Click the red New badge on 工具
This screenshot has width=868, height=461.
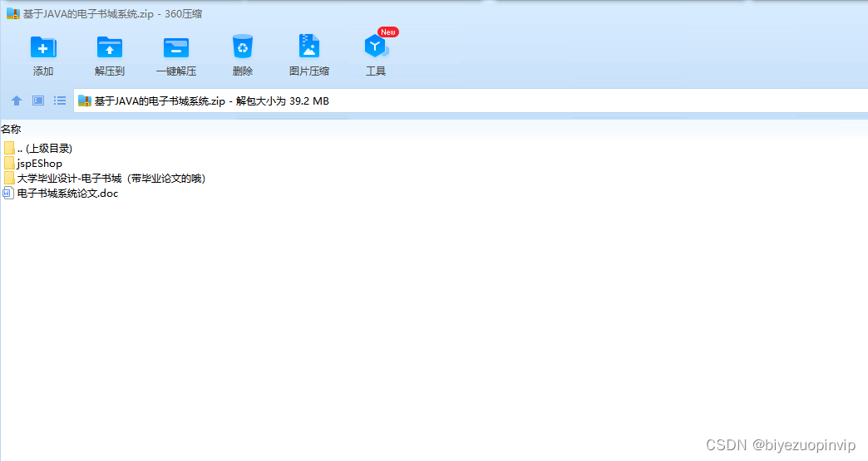point(388,32)
